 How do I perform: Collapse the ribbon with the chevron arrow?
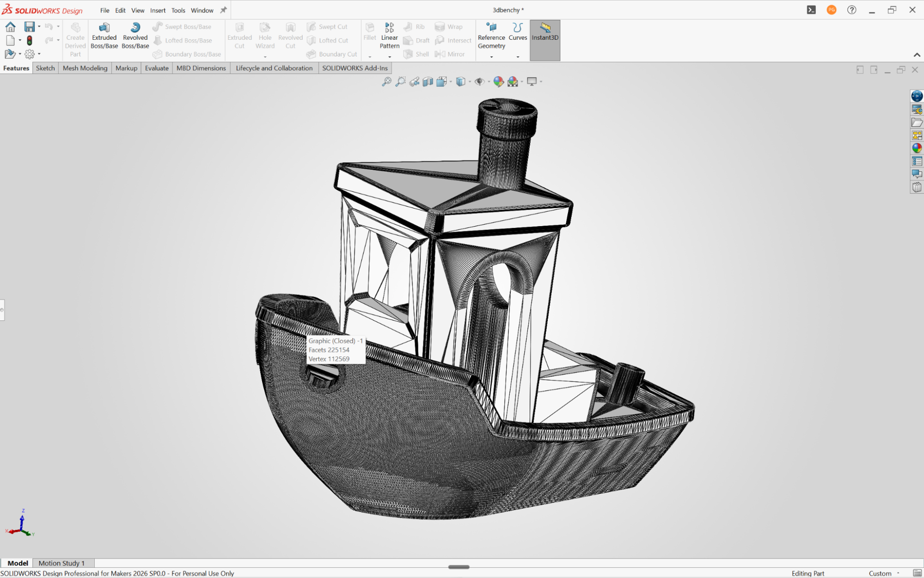coord(917,55)
